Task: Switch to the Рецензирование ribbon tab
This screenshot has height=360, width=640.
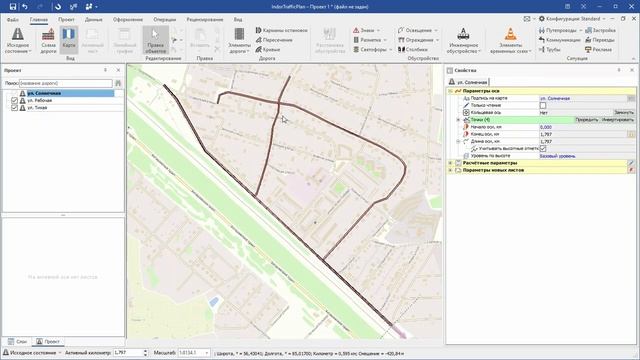Action: click(x=204, y=20)
